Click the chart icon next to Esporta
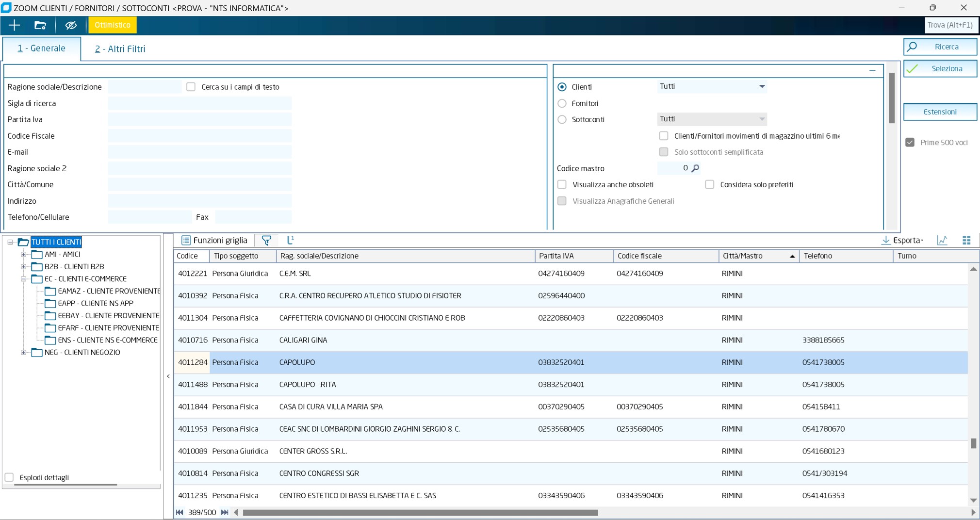The width and height of the screenshot is (980, 520). click(942, 240)
